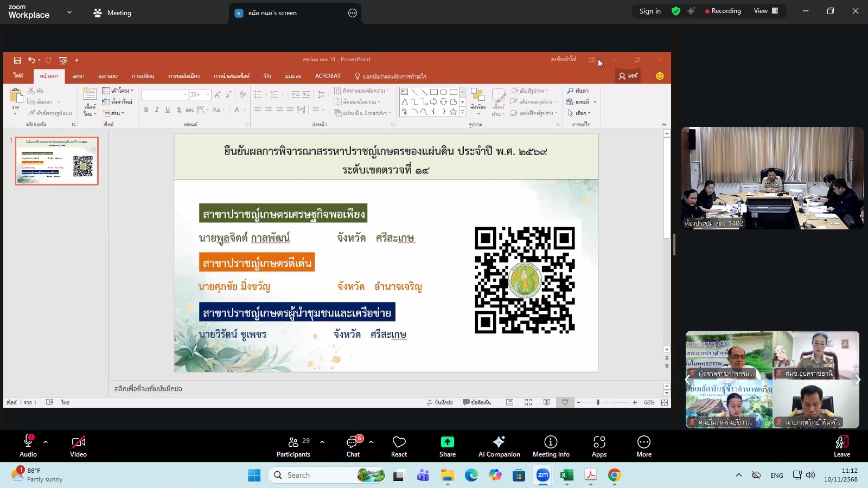Viewport: 868px width, 488px height.
Task: Select the star shape from shapes gallery
Action: click(454, 111)
